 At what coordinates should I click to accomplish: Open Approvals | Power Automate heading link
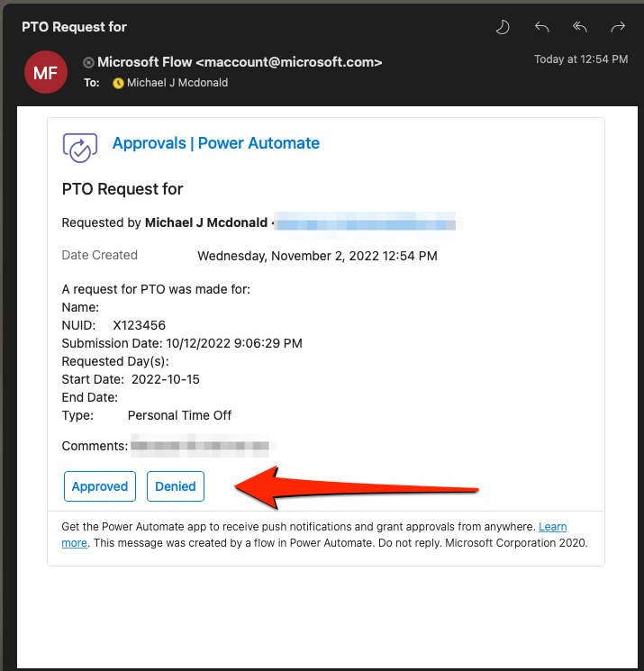[x=215, y=143]
